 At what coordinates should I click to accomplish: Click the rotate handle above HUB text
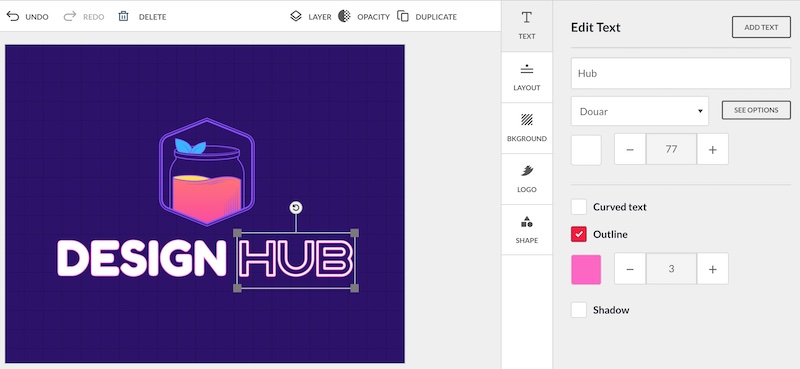click(296, 208)
